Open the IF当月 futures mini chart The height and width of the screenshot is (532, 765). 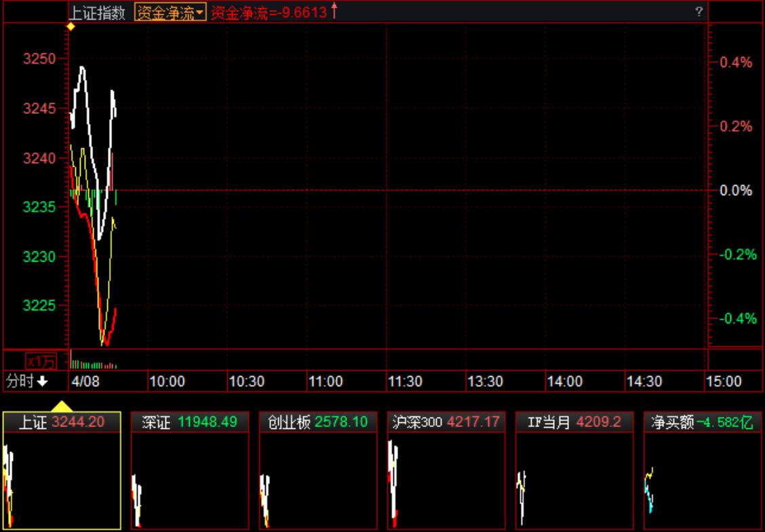574,470
